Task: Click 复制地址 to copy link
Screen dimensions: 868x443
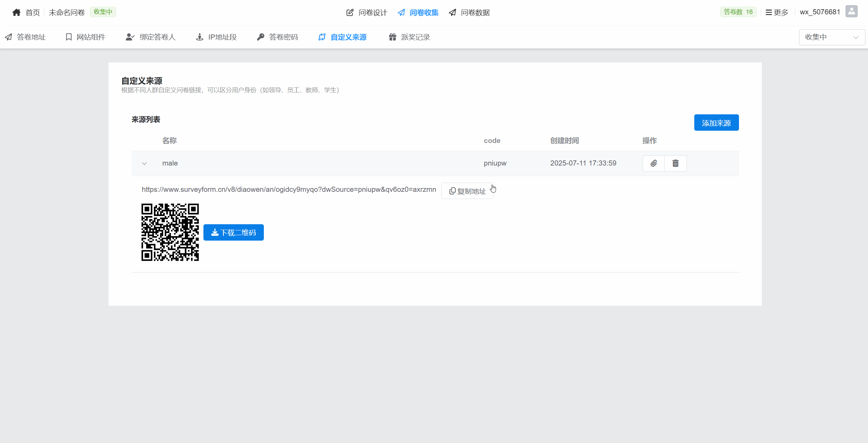Action: 467,191
